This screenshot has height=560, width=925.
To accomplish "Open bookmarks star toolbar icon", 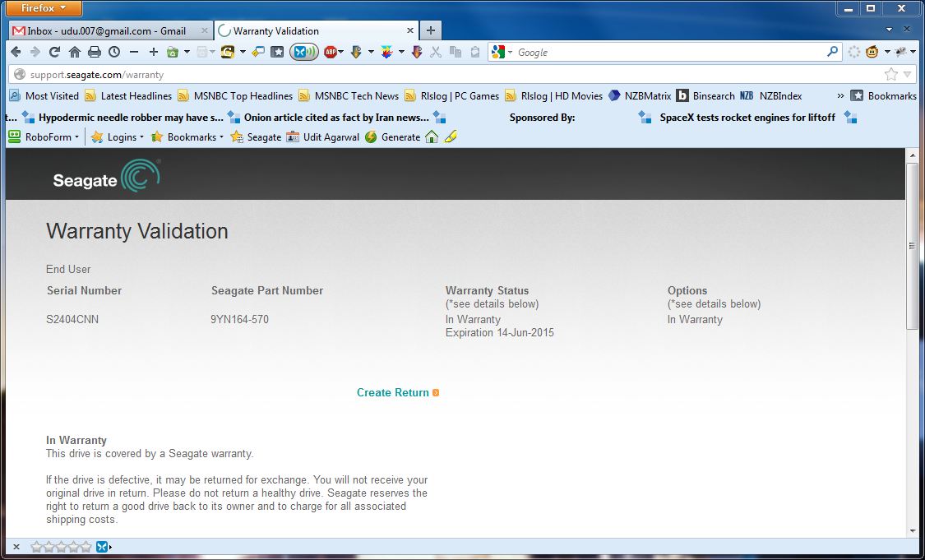I will (277, 52).
